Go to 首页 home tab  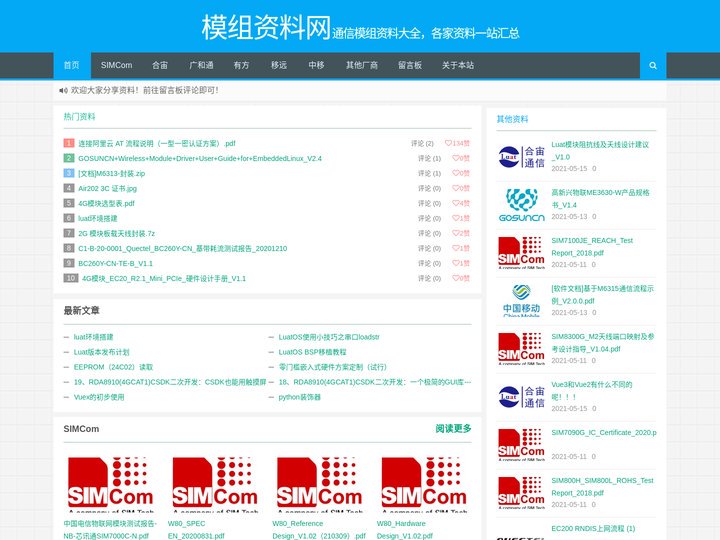[72, 66]
